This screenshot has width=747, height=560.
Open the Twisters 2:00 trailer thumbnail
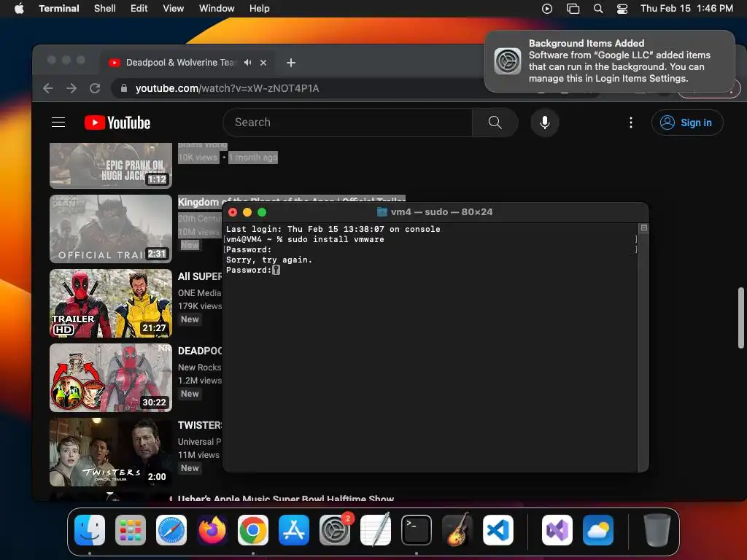[x=111, y=452]
